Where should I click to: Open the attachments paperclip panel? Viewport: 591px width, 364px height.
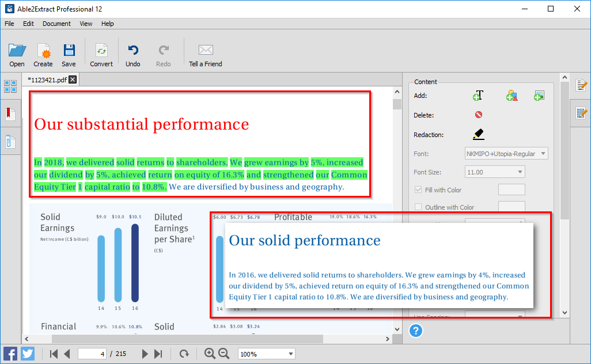click(10, 142)
